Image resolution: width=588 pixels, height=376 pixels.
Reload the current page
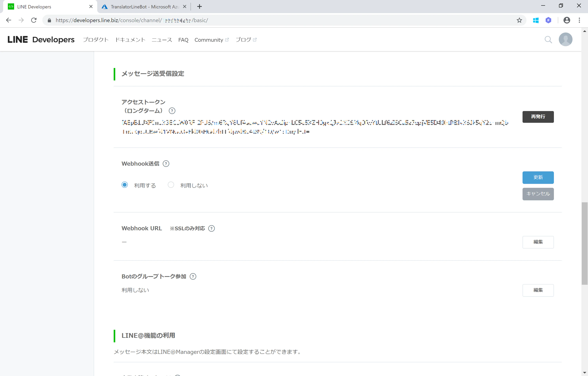pyautogui.click(x=34, y=20)
